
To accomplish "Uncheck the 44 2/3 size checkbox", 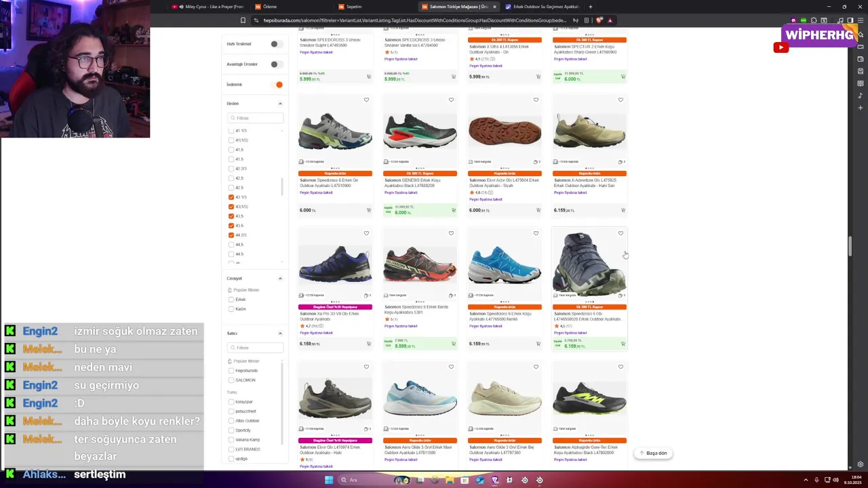I will (x=231, y=235).
